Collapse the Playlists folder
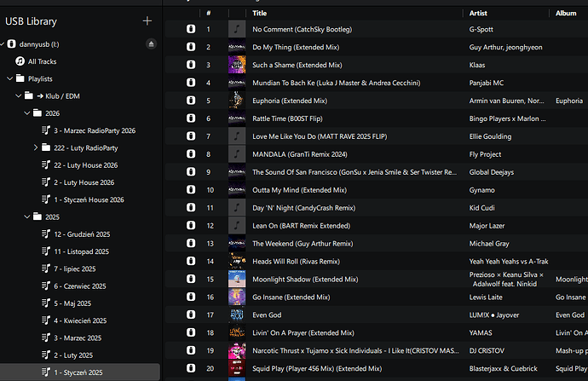The width and height of the screenshot is (588, 381). tap(9, 78)
